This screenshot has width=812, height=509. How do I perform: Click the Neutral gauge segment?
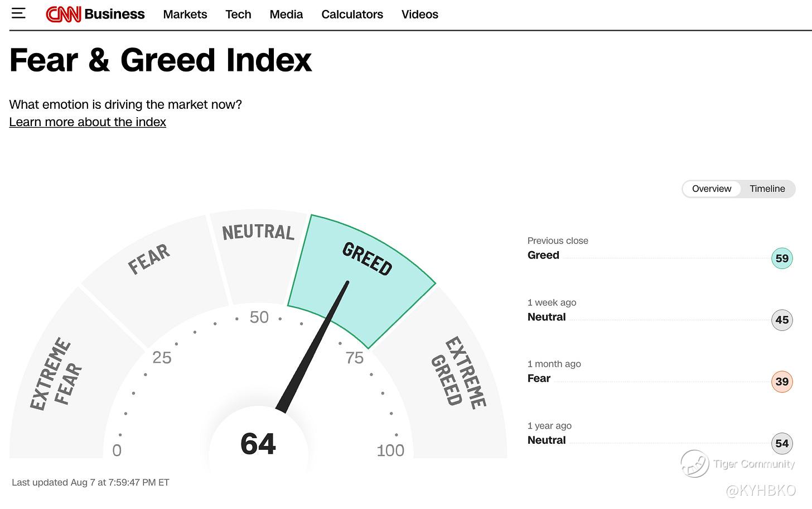pyautogui.click(x=259, y=257)
